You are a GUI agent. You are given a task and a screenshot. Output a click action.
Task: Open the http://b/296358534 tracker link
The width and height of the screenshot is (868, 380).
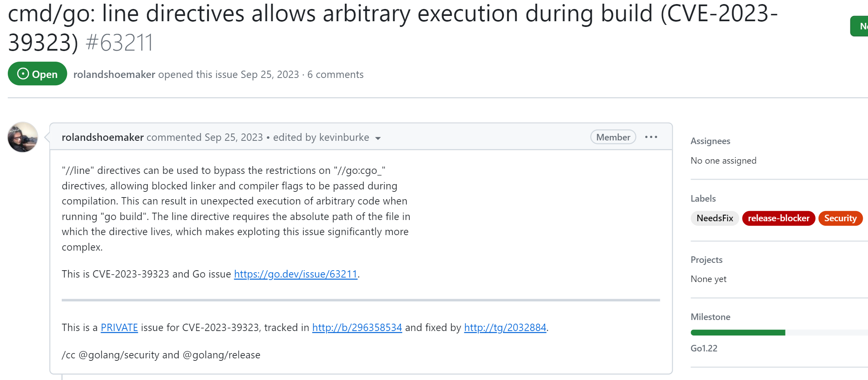[357, 327]
